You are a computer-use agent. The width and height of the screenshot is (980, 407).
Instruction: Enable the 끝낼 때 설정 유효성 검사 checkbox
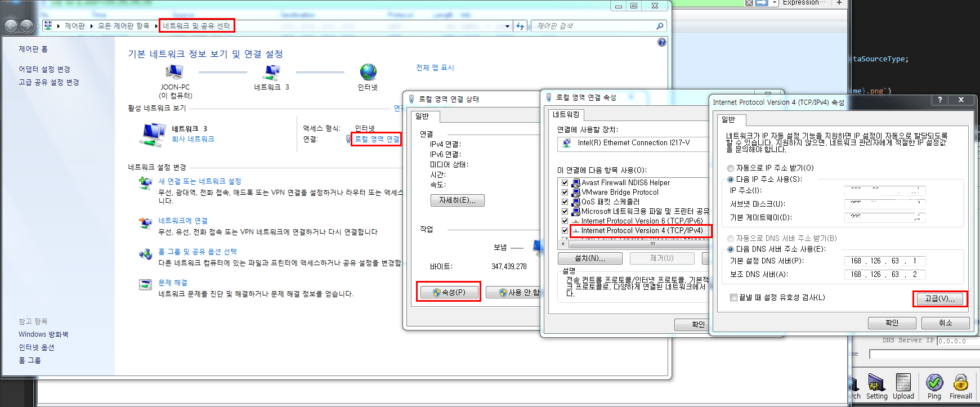pos(733,297)
